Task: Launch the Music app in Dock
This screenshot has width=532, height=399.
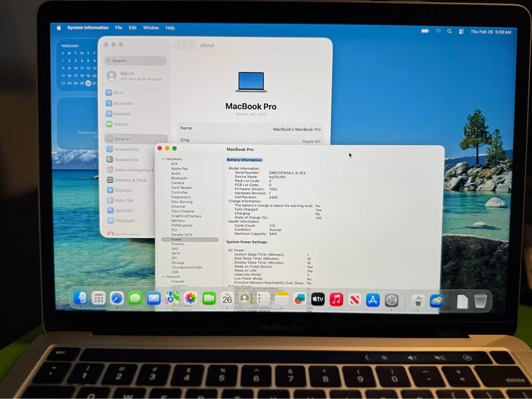Action: (x=336, y=299)
